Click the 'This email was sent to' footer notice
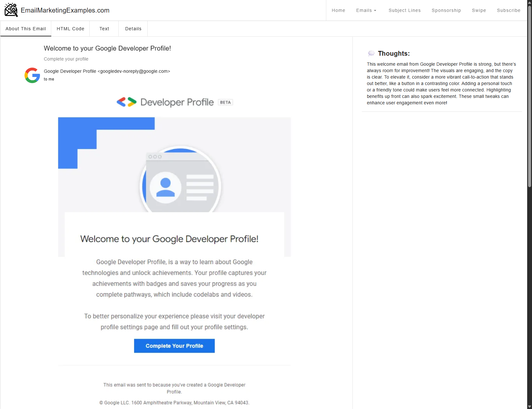Screen dimensions: 532x409 click(x=174, y=388)
